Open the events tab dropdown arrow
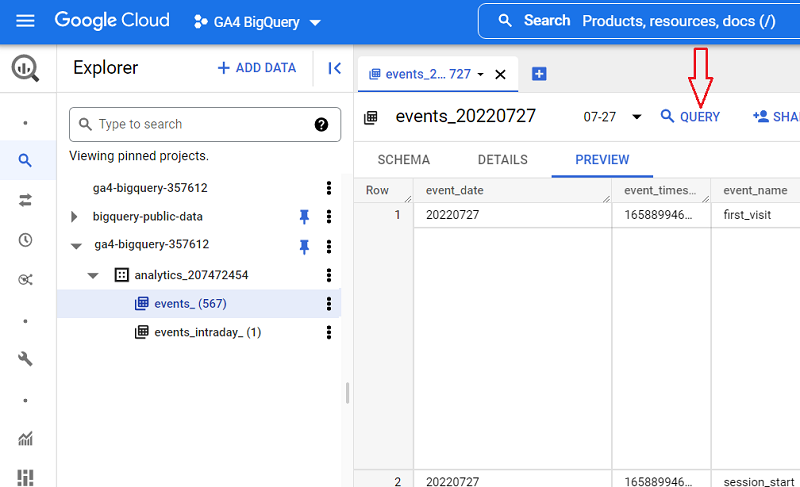Image resolution: width=800 pixels, height=487 pixels. [481, 74]
